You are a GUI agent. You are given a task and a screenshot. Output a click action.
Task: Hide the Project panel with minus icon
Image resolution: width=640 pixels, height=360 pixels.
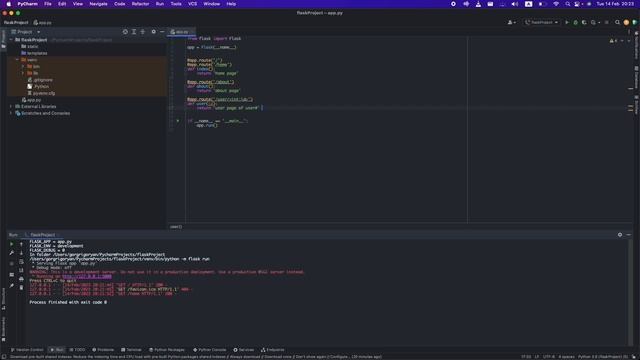[162, 31]
